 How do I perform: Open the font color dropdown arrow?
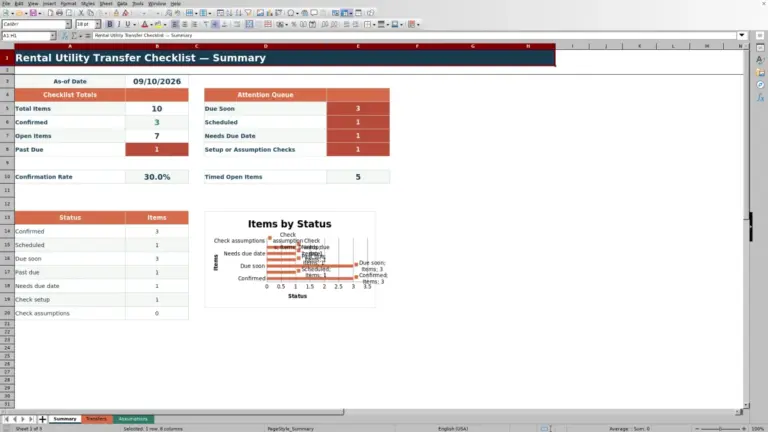(x=151, y=24)
